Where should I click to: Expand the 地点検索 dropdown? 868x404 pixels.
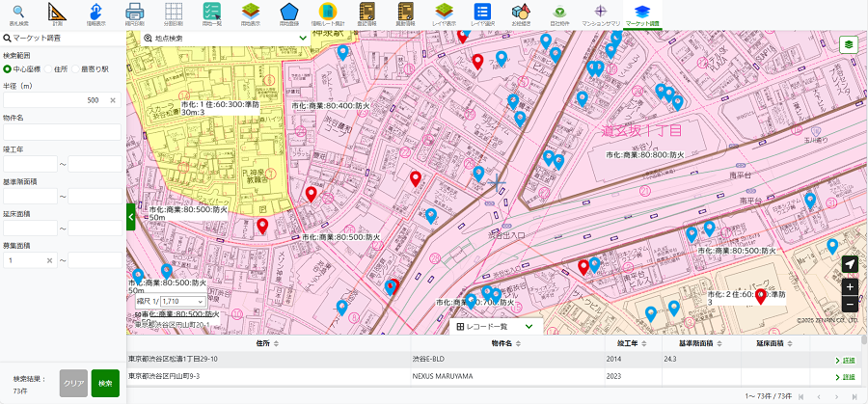tap(303, 38)
